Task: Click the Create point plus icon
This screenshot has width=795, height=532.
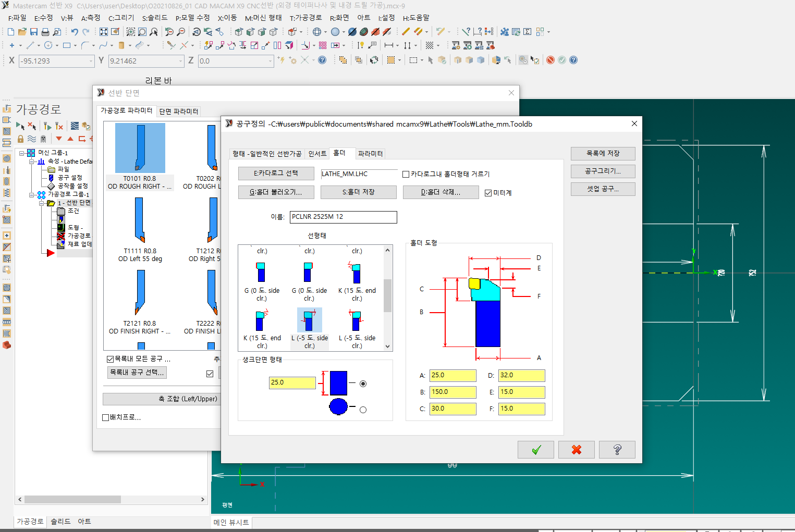Action: 12,45
